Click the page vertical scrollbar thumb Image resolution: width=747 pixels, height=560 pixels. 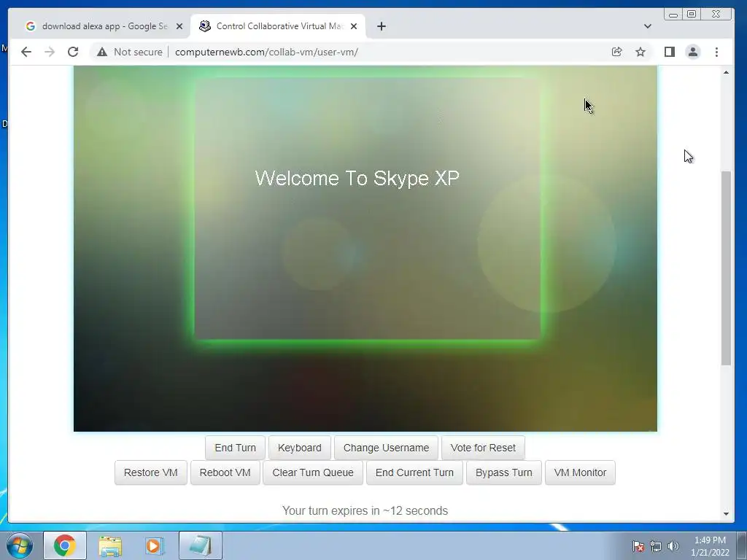pos(726,268)
